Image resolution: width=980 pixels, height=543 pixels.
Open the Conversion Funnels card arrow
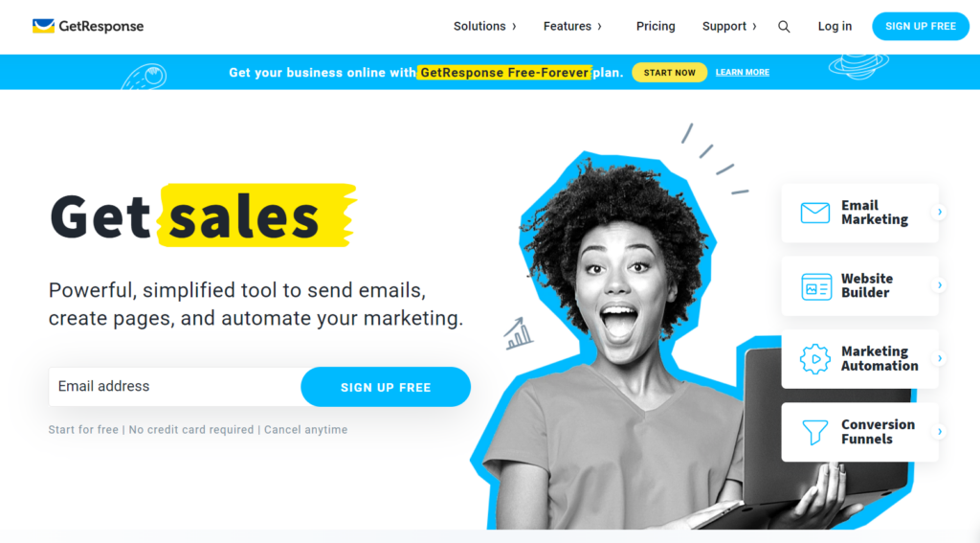pos(940,432)
